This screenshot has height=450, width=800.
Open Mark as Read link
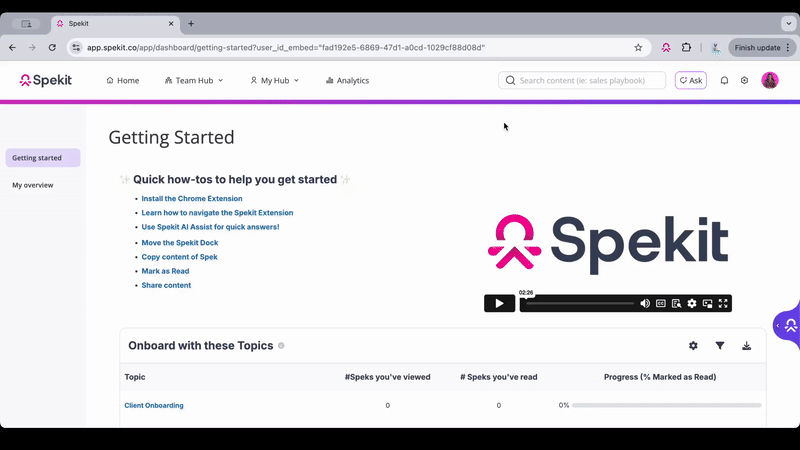point(165,271)
